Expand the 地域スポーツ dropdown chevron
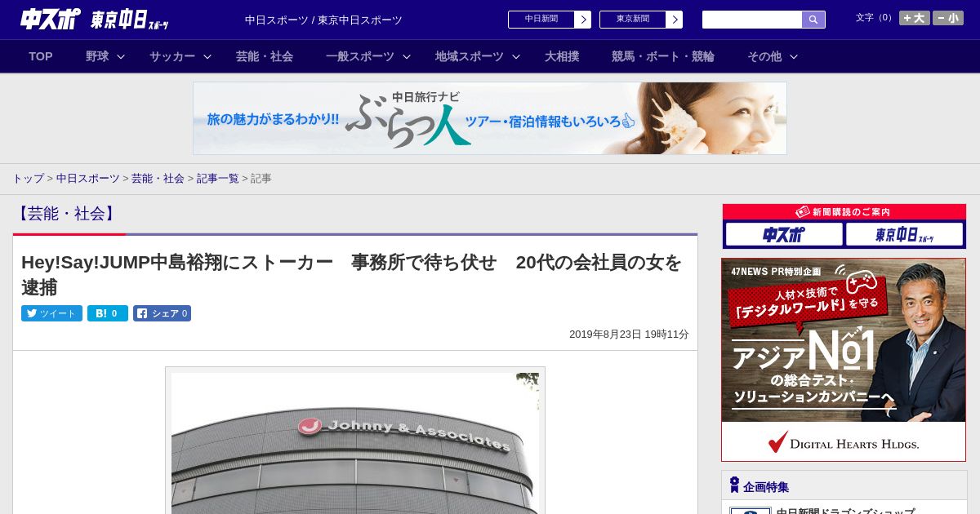Viewport: 980px width, 514px height. 516,56
